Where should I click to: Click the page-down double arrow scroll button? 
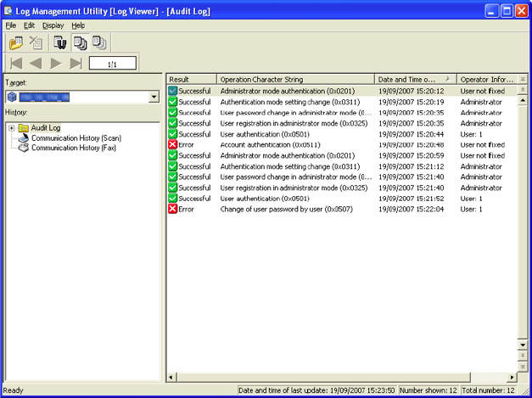523,356
